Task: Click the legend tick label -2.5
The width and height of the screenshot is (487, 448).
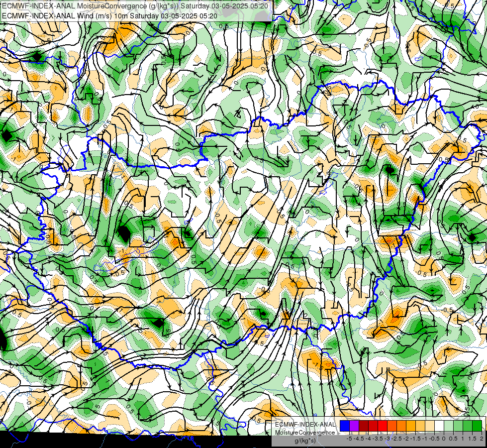Action: [x=396, y=439]
